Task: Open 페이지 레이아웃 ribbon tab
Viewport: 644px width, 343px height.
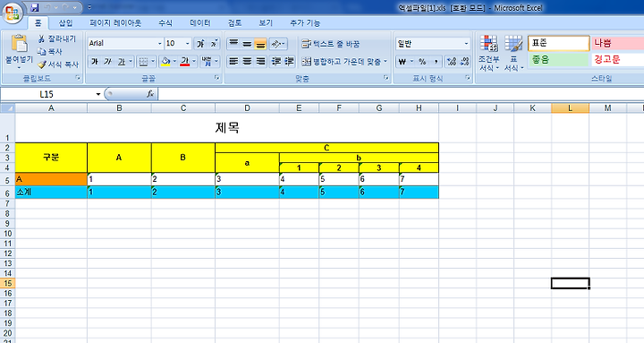Action: [115, 23]
